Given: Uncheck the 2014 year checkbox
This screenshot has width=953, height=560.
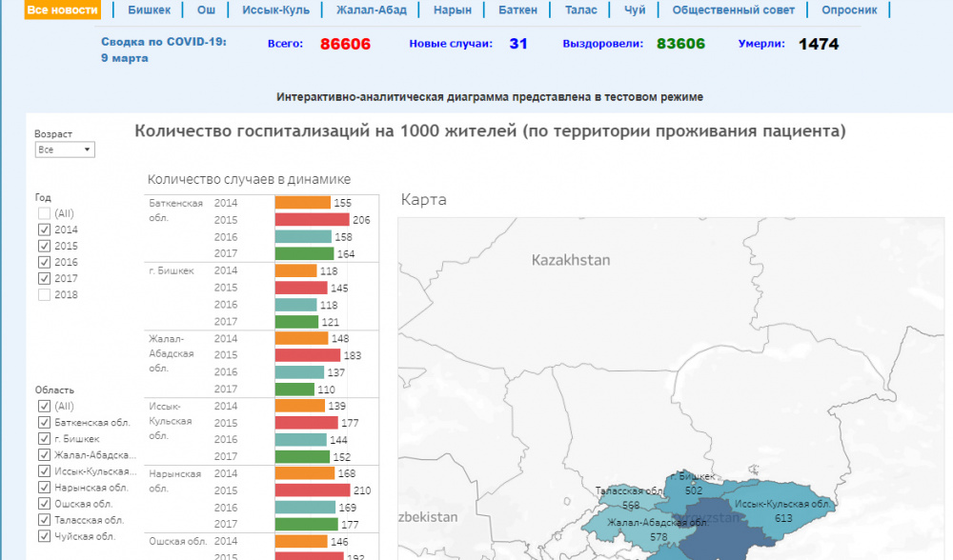Looking at the screenshot, I should pyautogui.click(x=44, y=230).
